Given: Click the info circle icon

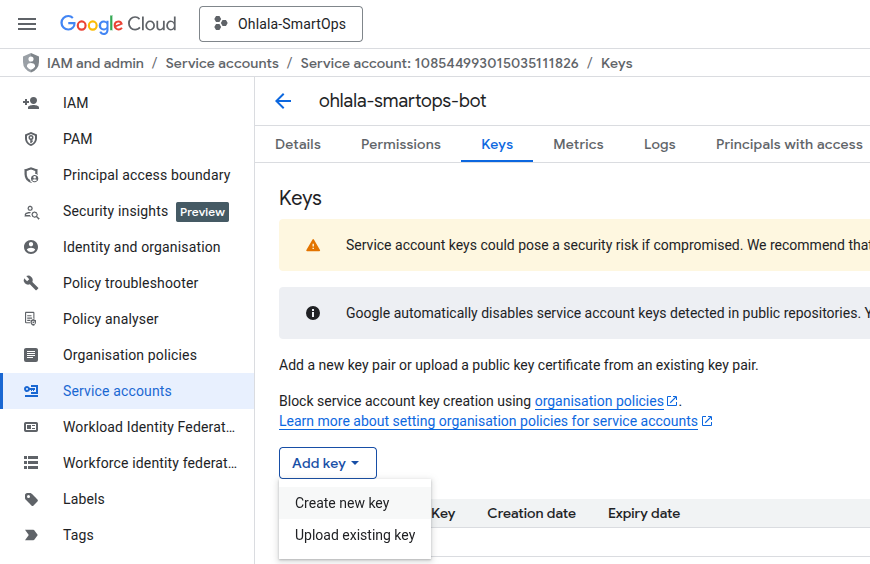Looking at the screenshot, I should pyautogui.click(x=313, y=313).
